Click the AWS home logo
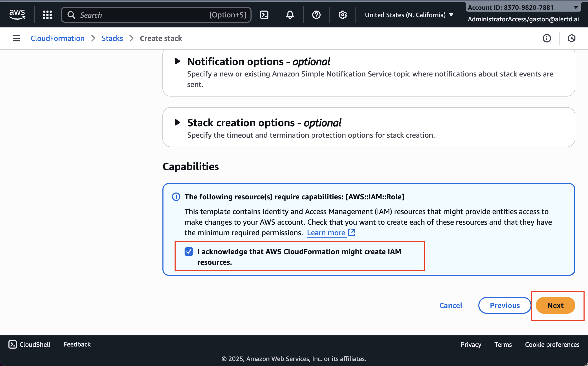The height and width of the screenshot is (366, 588). [17, 15]
